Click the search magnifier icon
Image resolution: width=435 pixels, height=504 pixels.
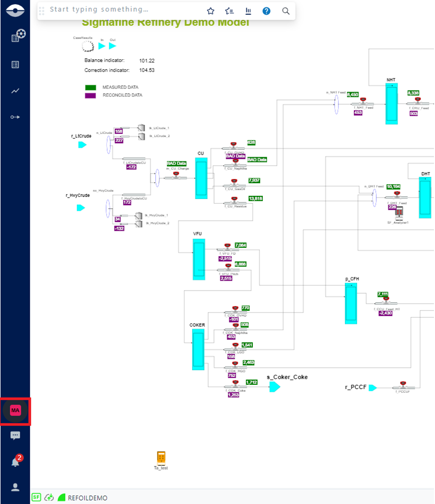pos(286,11)
